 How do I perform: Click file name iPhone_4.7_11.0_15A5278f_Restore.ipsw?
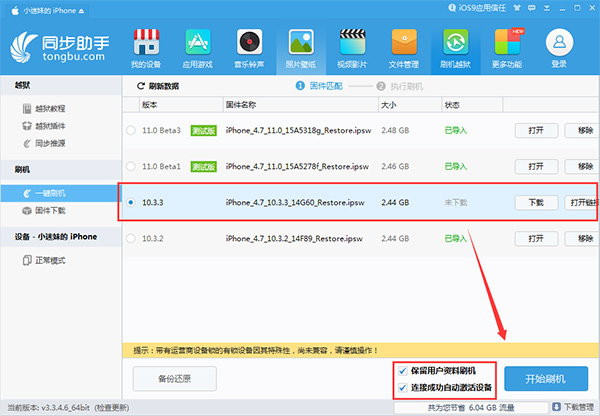click(x=297, y=166)
